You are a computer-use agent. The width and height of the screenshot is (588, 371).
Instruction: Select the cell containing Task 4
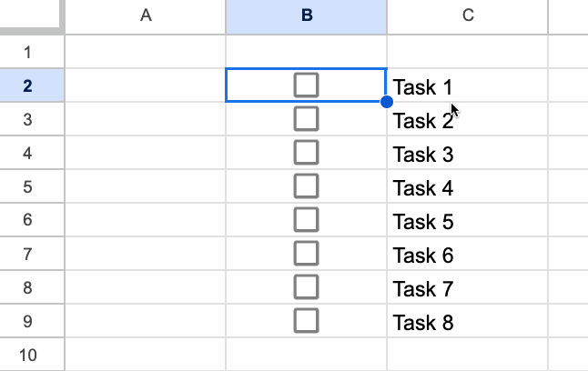tap(468, 187)
